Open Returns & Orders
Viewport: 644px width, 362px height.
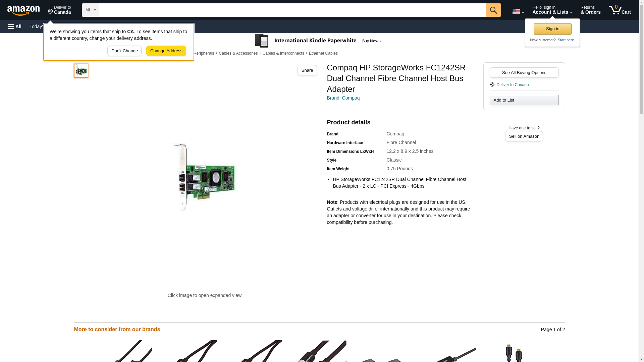tap(590, 10)
